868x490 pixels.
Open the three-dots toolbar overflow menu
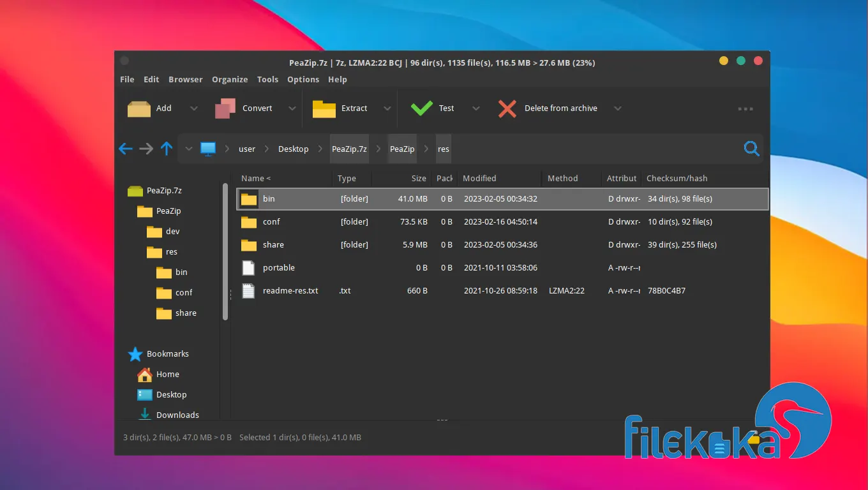(x=745, y=109)
